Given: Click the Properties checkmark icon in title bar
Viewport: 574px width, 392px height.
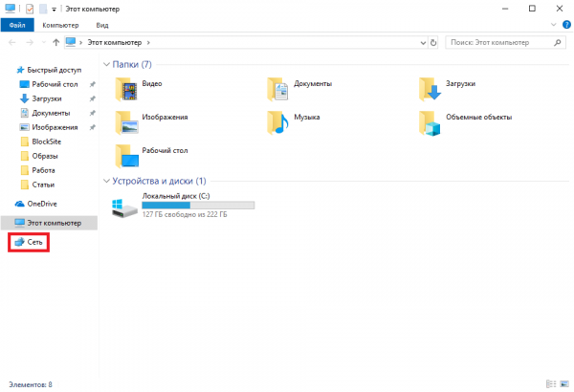Looking at the screenshot, I should point(30,9).
